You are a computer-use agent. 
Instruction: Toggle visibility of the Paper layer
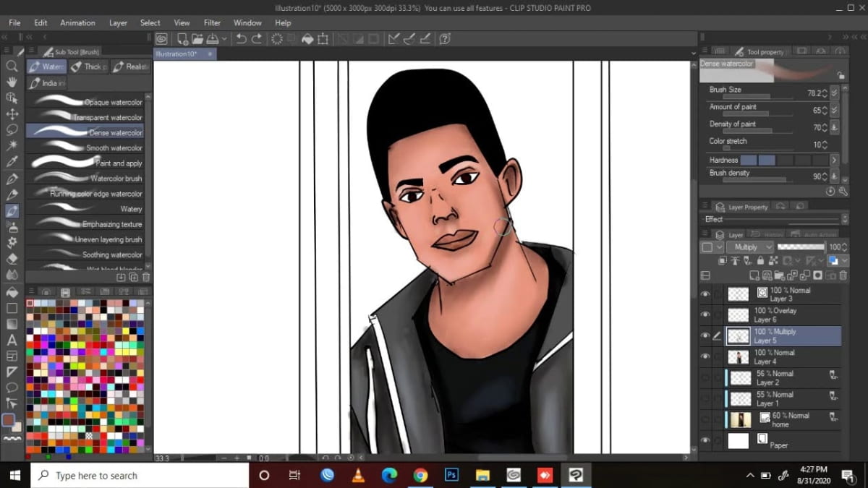[705, 440]
